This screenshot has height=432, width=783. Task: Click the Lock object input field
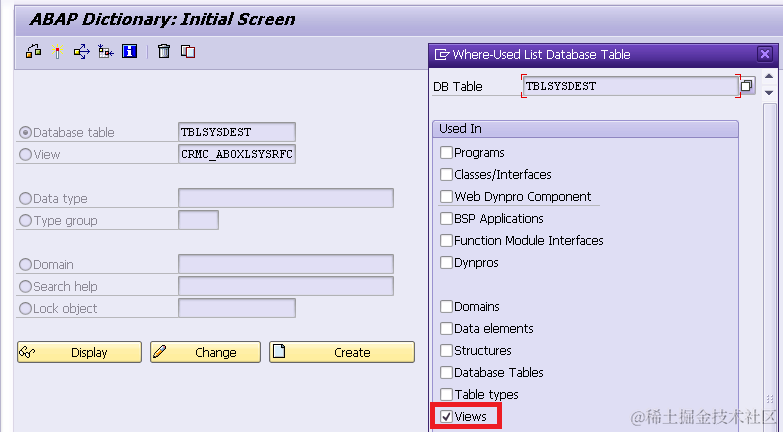237,308
